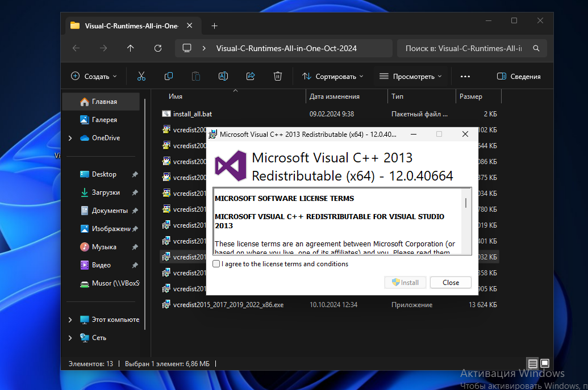The width and height of the screenshot is (588, 390).
Task: Refresh the folder view
Action: point(158,48)
